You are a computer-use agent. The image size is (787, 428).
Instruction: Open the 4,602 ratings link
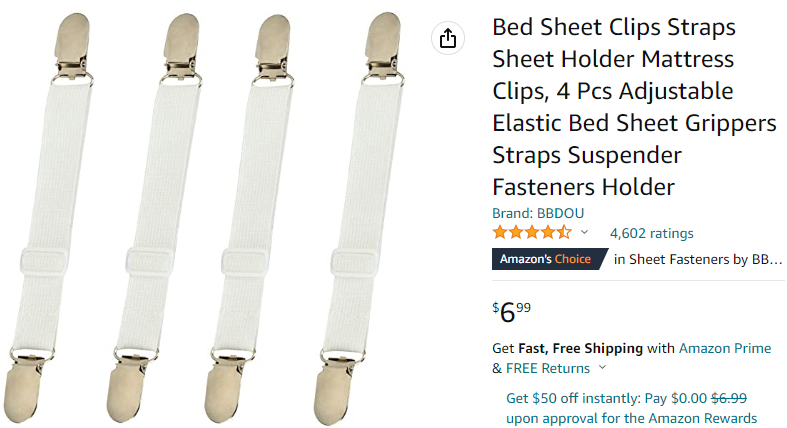coord(651,233)
